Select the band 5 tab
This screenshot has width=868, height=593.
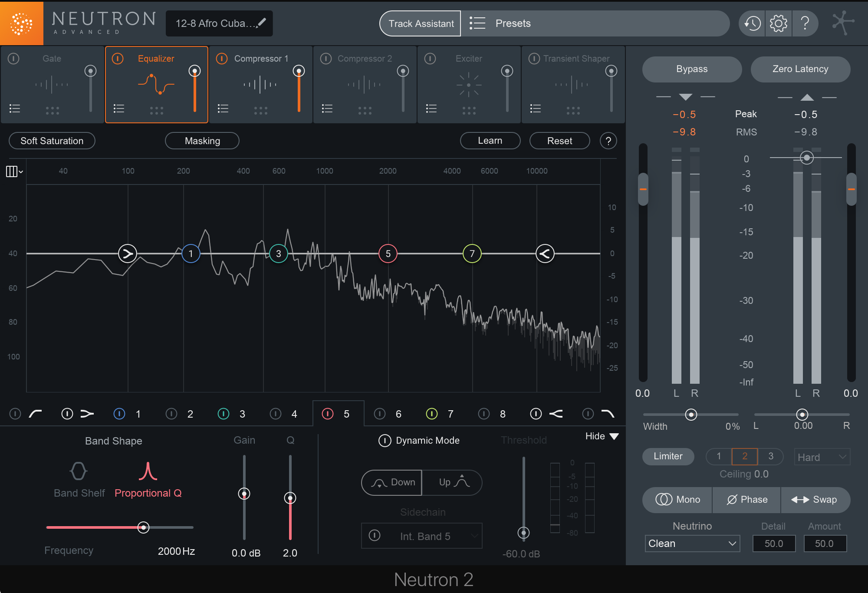click(338, 413)
